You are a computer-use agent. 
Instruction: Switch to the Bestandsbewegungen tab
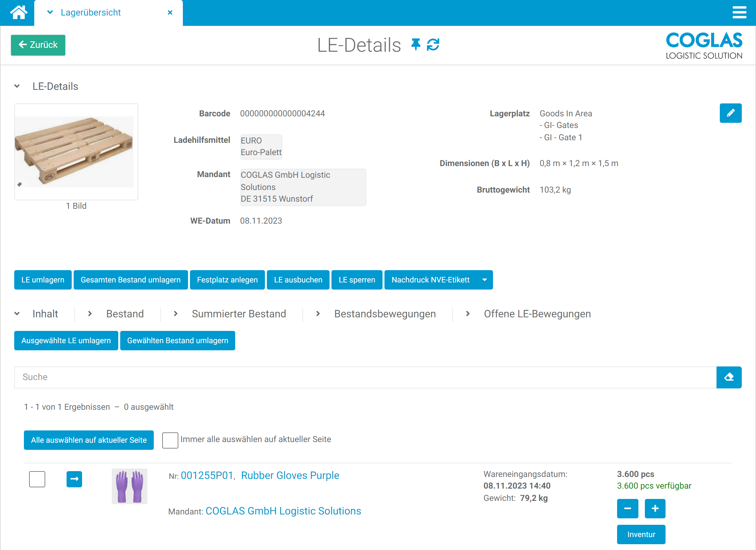pyautogui.click(x=385, y=314)
